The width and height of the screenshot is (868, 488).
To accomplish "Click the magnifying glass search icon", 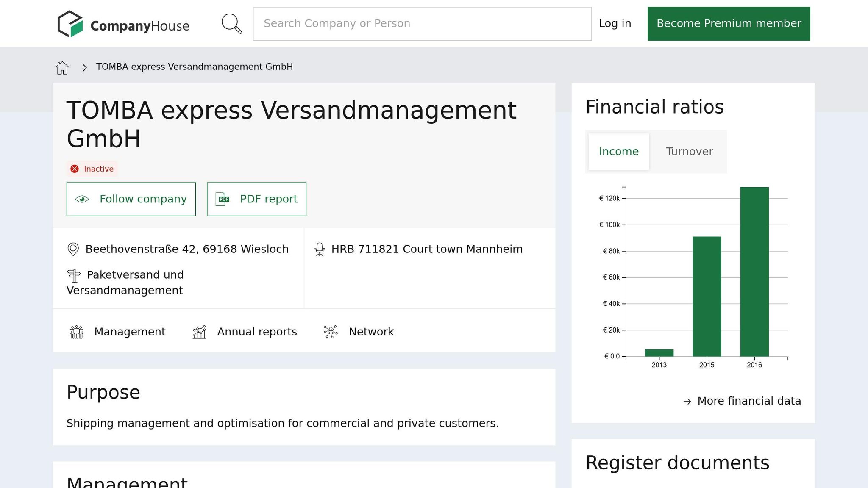I will 231,24.
